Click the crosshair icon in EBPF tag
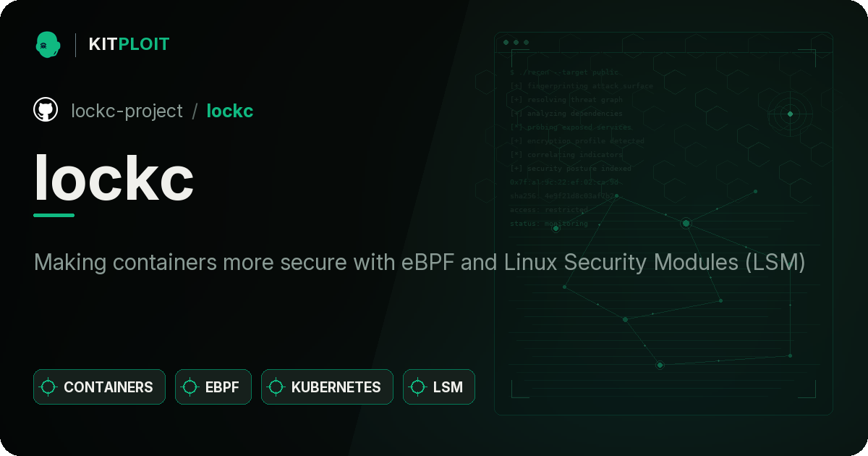The image size is (868, 456). click(x=190, y=387)
